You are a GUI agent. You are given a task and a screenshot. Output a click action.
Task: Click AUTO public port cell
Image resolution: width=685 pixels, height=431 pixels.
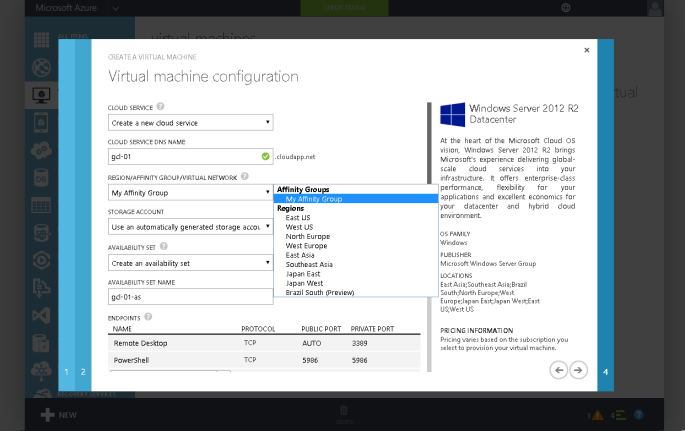coord(311,343)
